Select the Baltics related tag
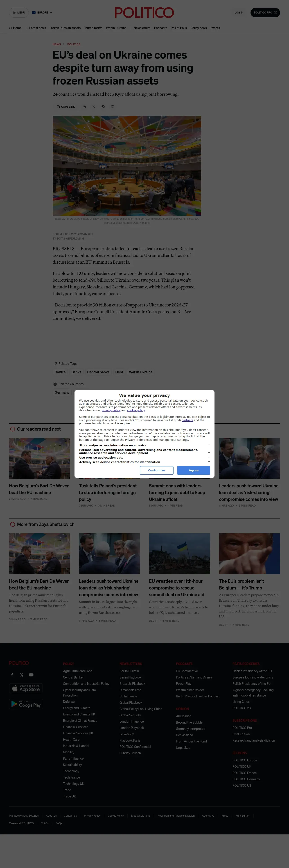The width and height of the screenshot is (289, 868). click(x=60, y=372)
